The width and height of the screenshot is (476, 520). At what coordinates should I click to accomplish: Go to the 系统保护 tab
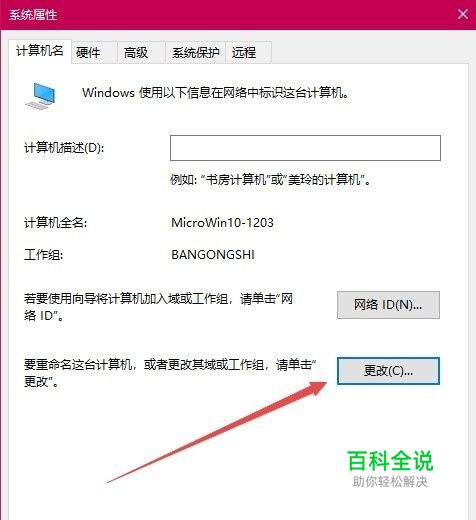click(196, 52)
